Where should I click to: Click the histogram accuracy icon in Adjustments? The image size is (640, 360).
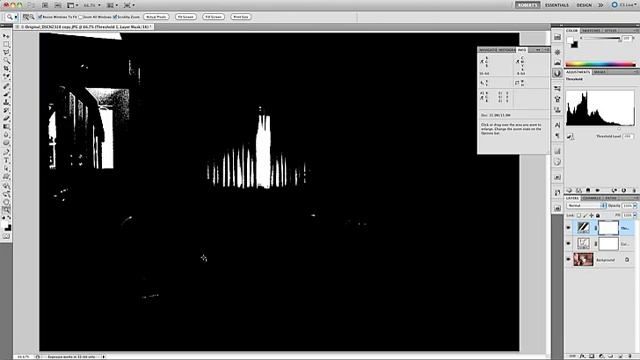click(570, 137)
